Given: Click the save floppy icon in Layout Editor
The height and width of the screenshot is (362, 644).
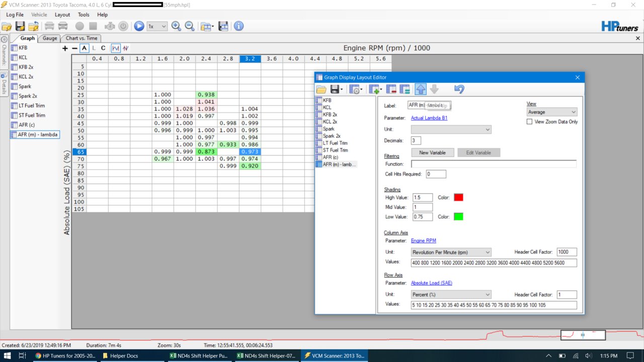Looking at the screenshot, I should point(334,89).
